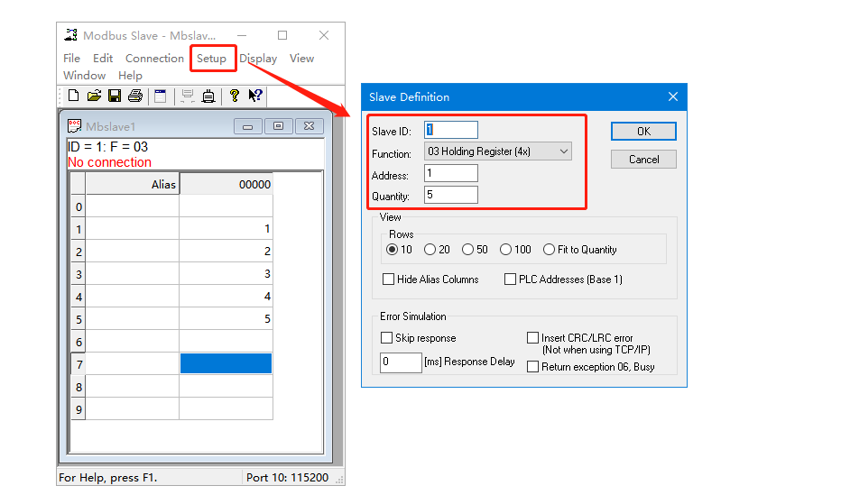Select the 10 rows radio button
The width and height of the screenshot is (841, 504).
392,250
